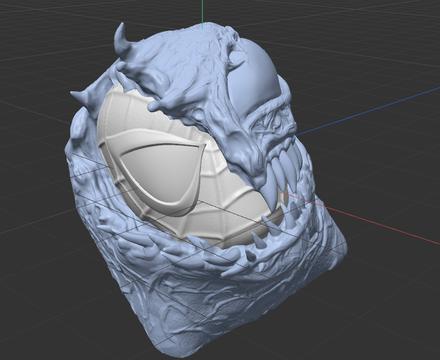This screenshot has height=360, width=440.
Task: Click the large smooth Venom eye
Action: point(252,78)
